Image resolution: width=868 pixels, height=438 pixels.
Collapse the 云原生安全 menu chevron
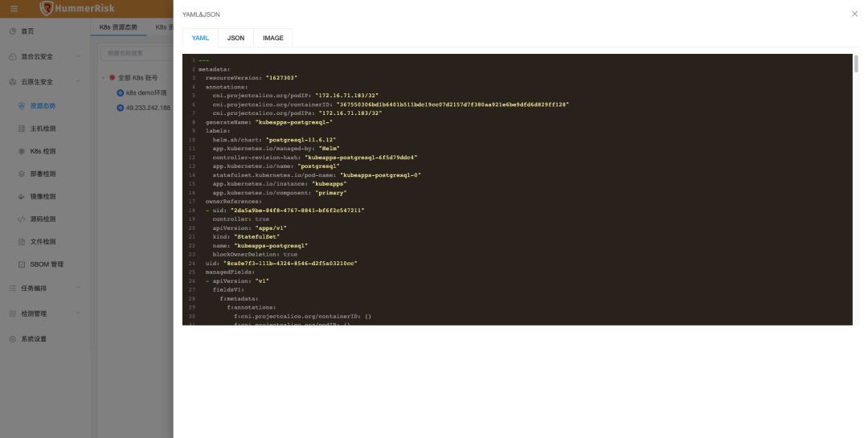[x=78, y=82]
